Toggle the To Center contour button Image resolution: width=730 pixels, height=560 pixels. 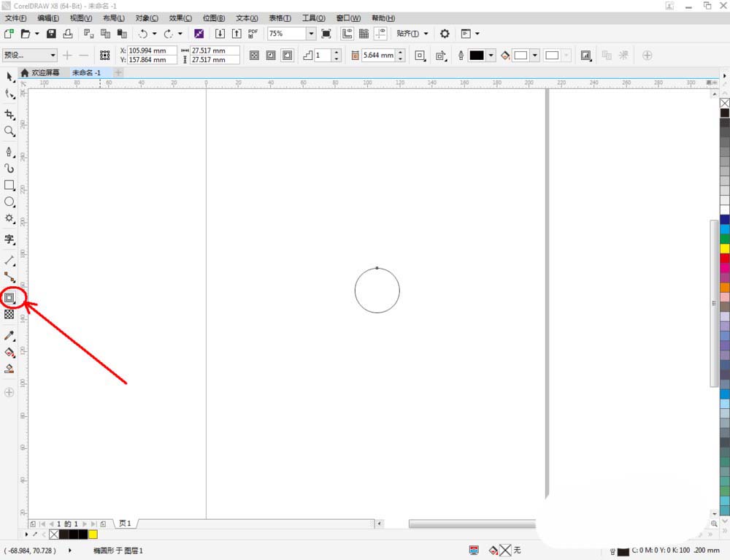tap(254, 55)
